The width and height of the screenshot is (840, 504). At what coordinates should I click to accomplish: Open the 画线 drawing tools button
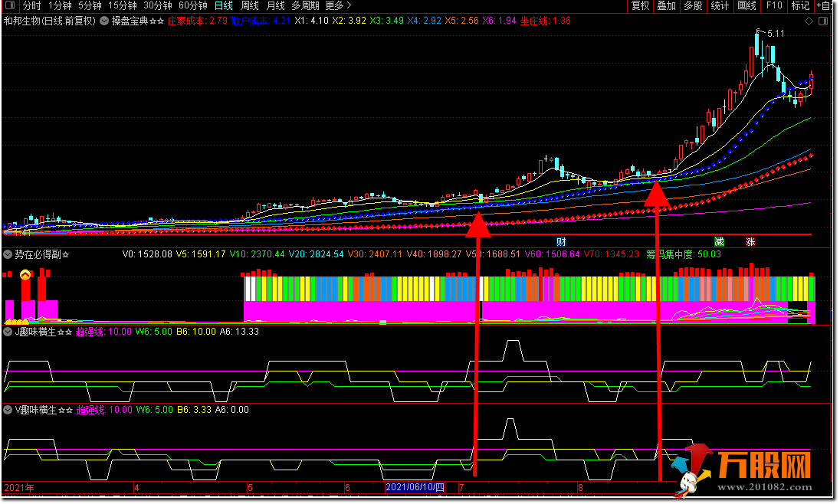tap(746, 5)
